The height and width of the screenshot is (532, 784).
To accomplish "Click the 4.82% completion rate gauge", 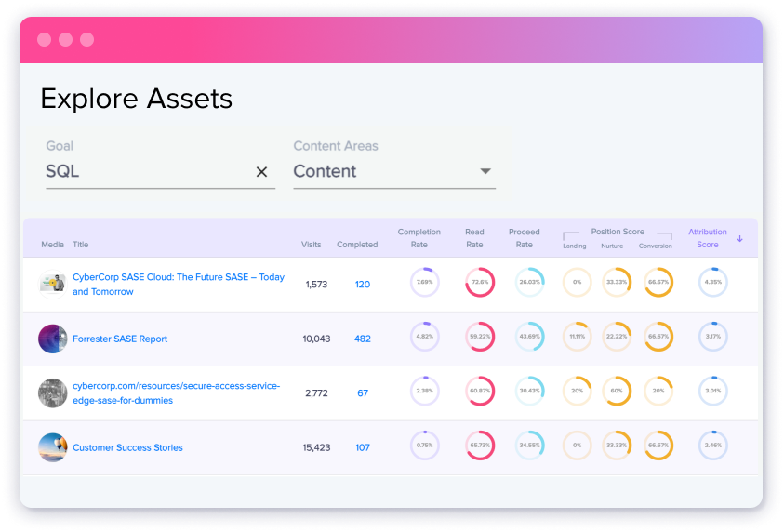I will [424, 337].
